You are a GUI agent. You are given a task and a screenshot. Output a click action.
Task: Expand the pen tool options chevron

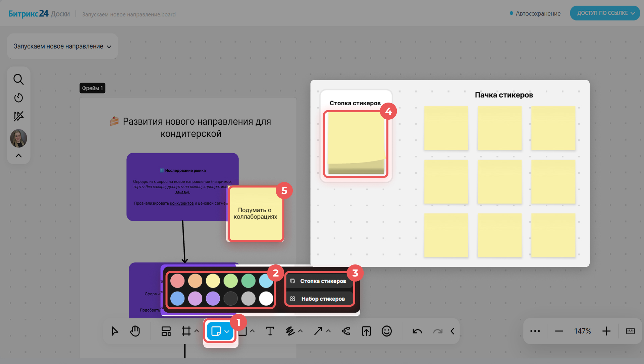(301, 331)
